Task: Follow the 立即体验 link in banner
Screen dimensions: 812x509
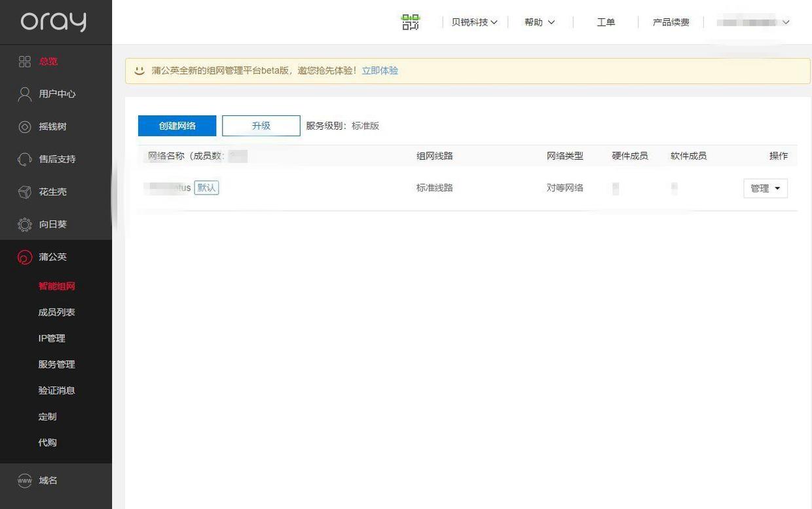Action: pyautogui.click(x=380, y=71)
